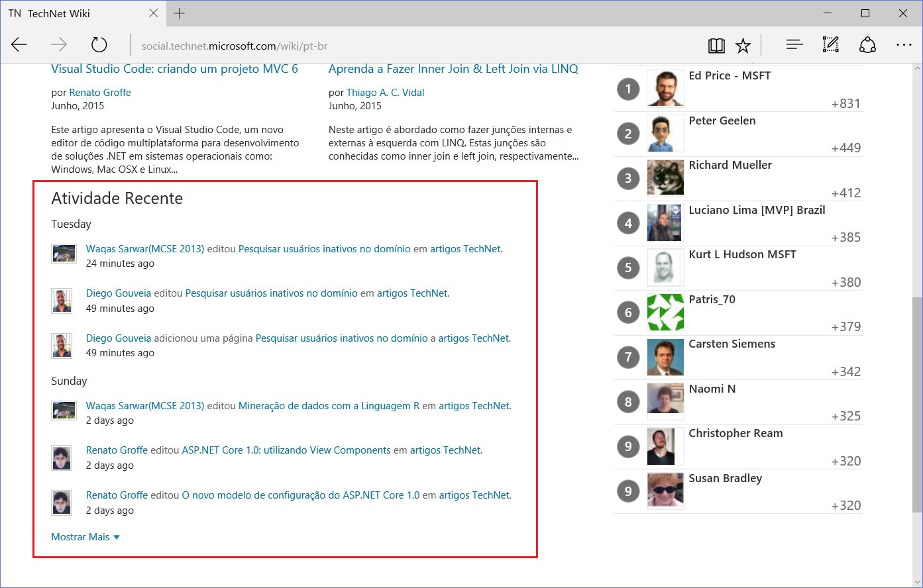Click Ed Price - MSFT profile photo
Screen dimensions: 923x588
pos(665,88)
